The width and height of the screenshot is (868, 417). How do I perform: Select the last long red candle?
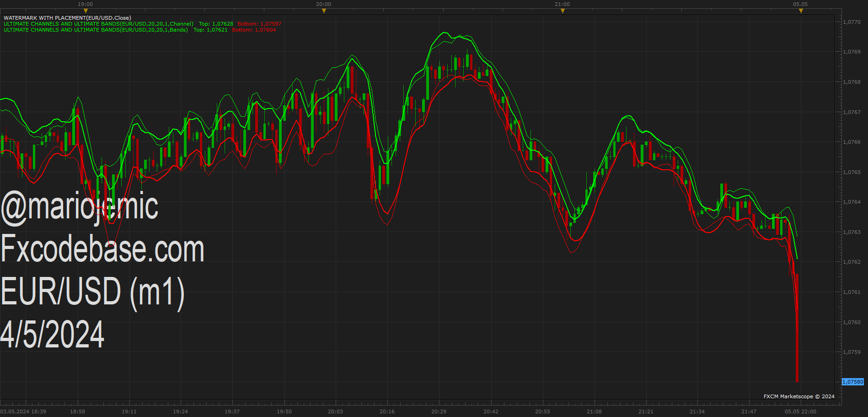(797, 328)
